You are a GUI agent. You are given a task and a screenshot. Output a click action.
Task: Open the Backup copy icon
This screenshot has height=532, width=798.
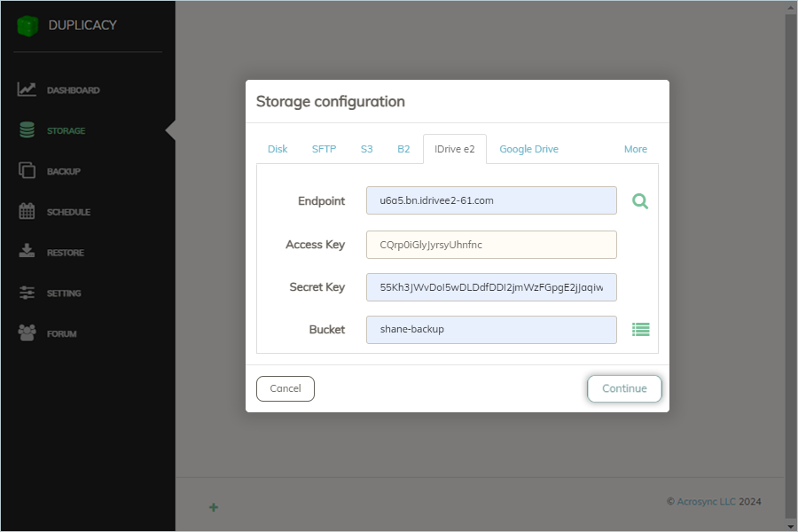(27, 170)
